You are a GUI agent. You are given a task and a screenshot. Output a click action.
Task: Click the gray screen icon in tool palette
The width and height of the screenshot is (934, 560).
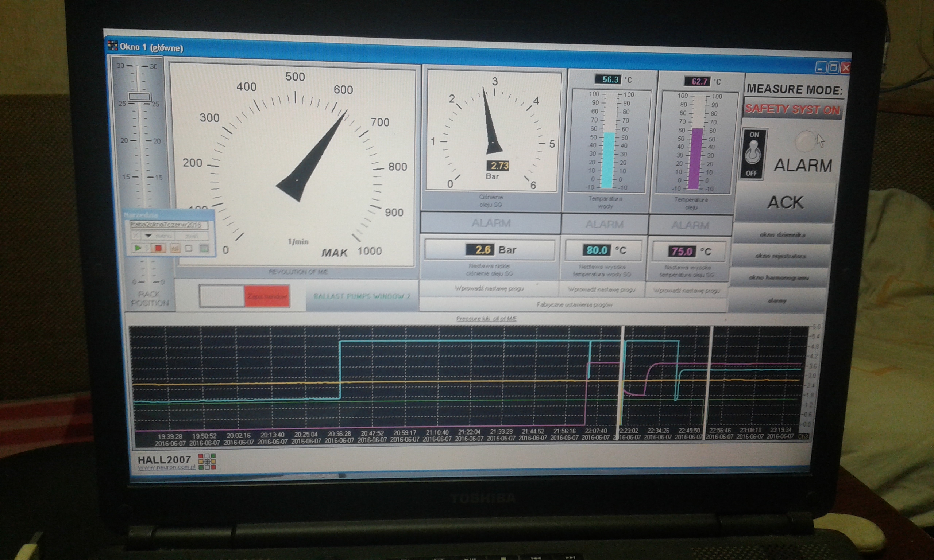[204, 248]
